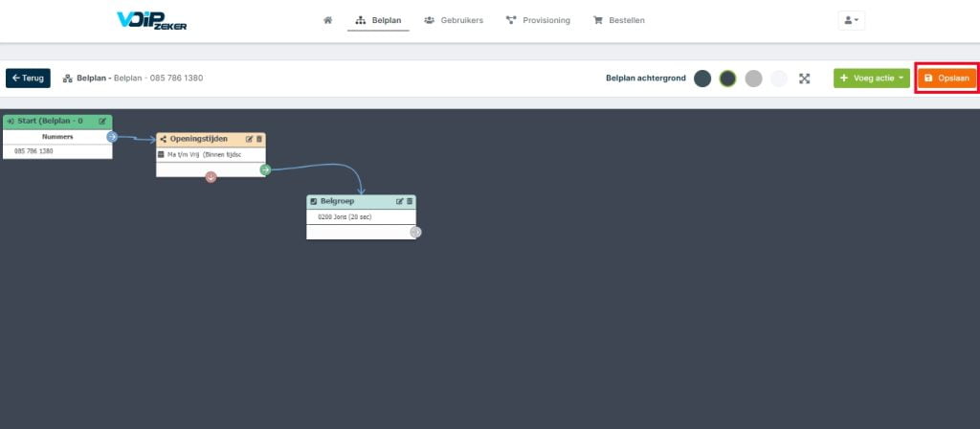The height and width of the screenshot is (429, 980).
Task: Open the user account dropdown
Action: [851, 20]
